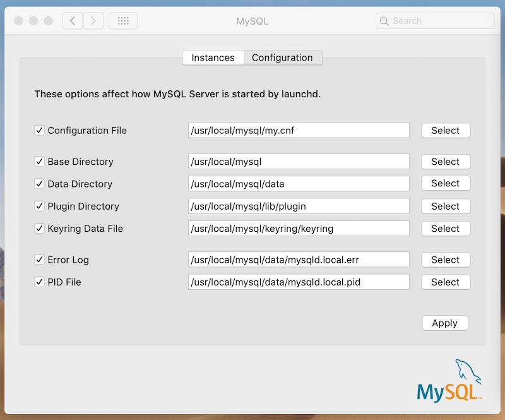Switch to the Instances tab
This screenshot has height=420, width=505.
pos(213,57)
